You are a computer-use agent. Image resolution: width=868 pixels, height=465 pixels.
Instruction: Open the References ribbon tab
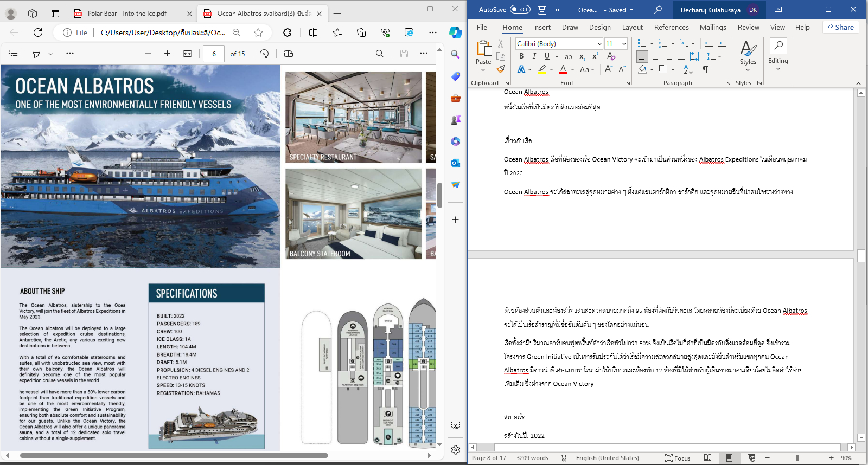point(672,28)
